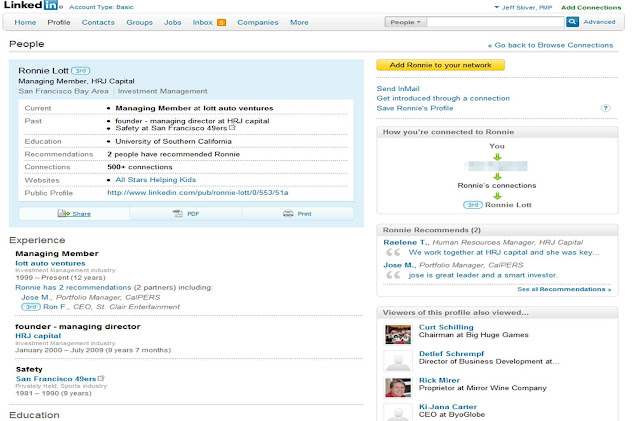Click Ronnie has 2 recommendations link
This screenshot has width=640, height=421.
pyautogui.click(x=73, y=287)
